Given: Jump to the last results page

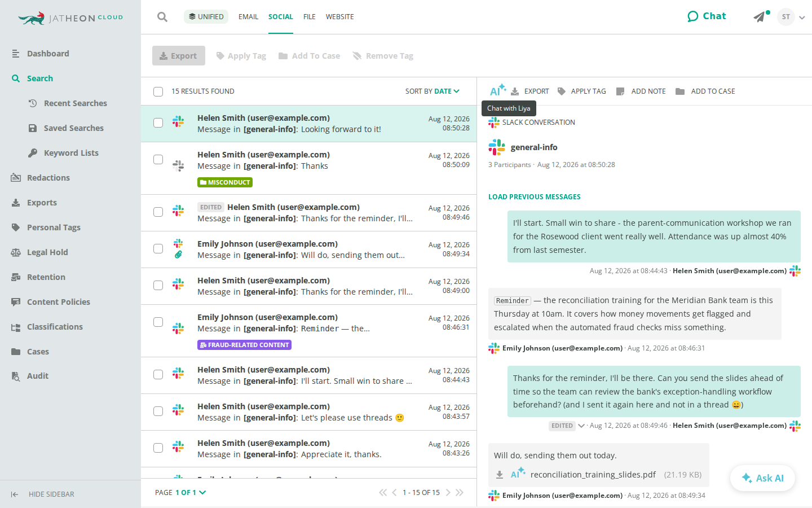Looking at the screenshot, I should coord(460,493).
